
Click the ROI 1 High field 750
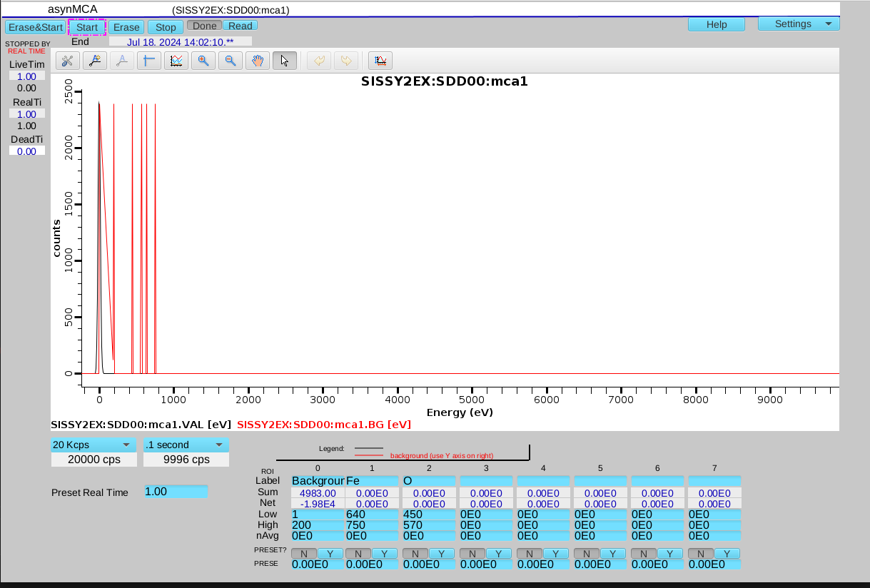pyautogui.click(x=372, y=524)
